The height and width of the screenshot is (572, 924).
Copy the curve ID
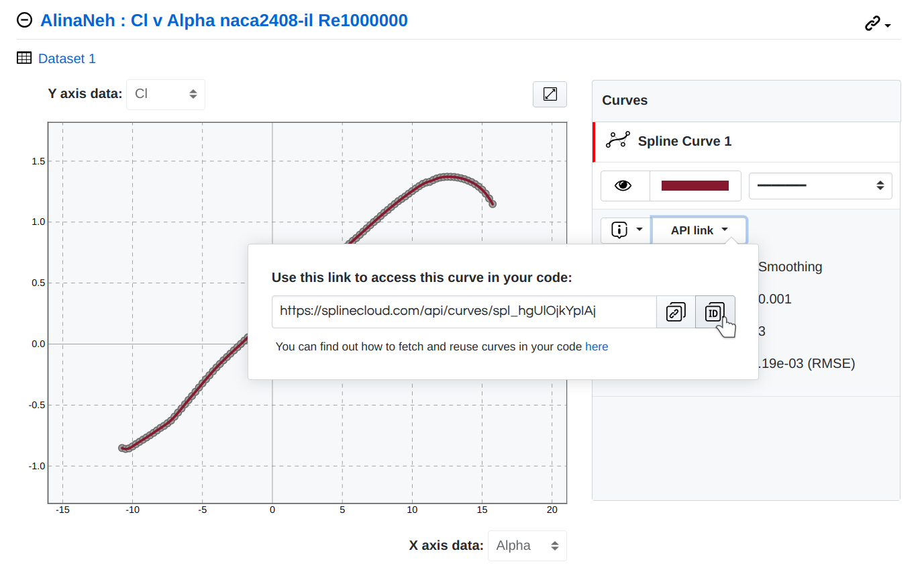click(x=715, y=312)
